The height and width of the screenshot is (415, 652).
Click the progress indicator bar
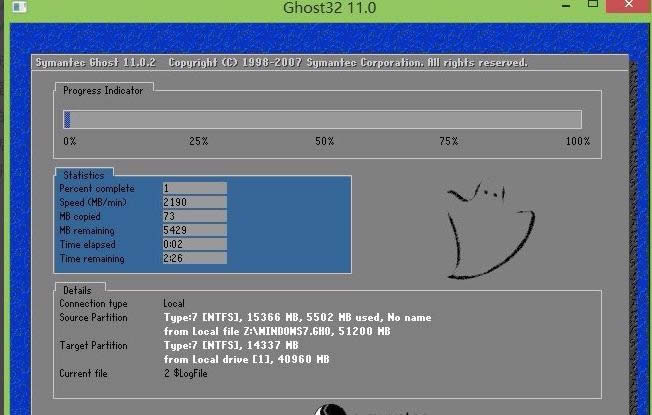(x=322, y=120)
